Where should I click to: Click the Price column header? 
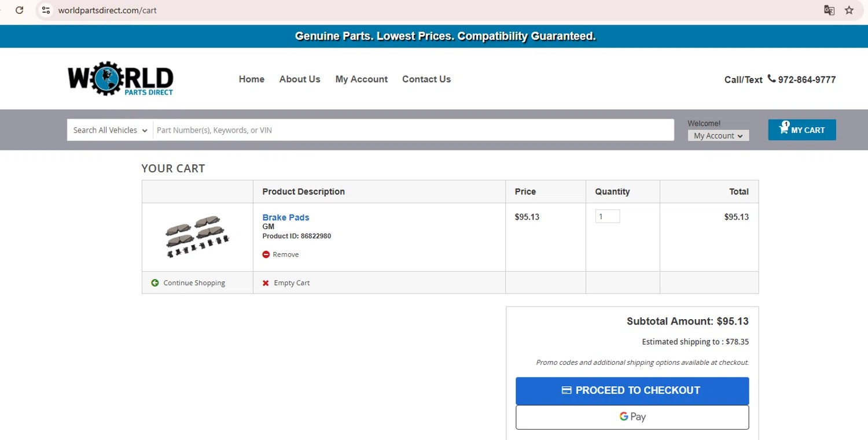coord(525,191)
